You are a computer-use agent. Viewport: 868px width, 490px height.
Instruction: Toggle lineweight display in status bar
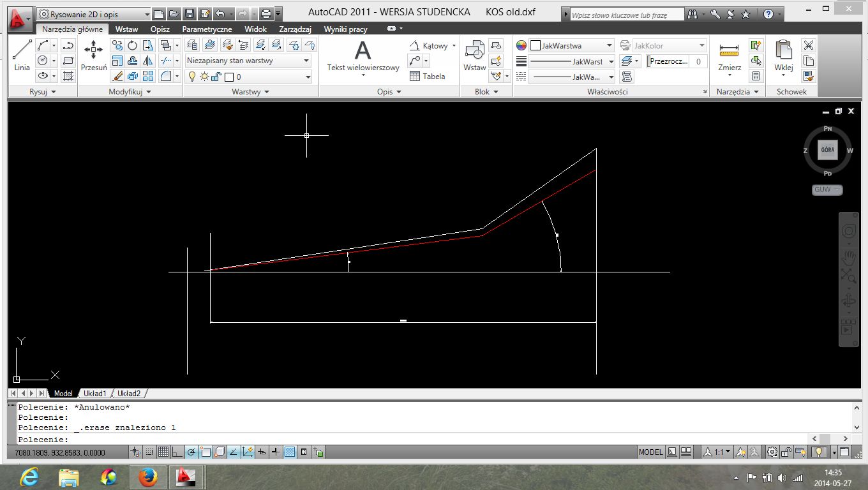click(276, 452)
